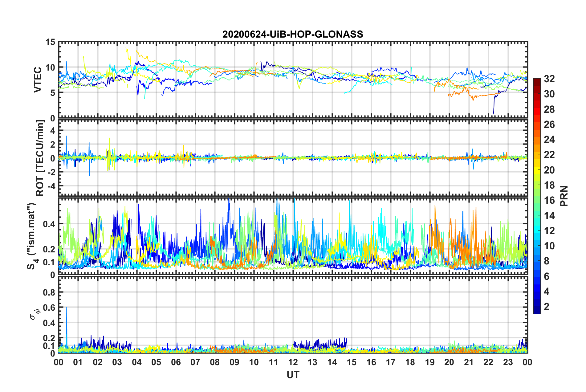Click the VTEC axis tick 15
This screenshot has width=586, height=392.
(51, 42)
